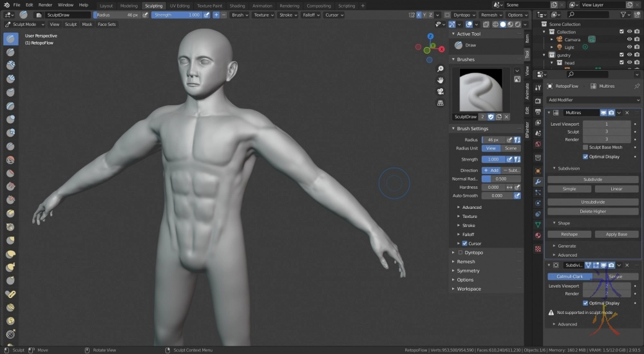The image size is (644, 354).
Task: Click the pan view hand icon
Action: pos(440,80)
